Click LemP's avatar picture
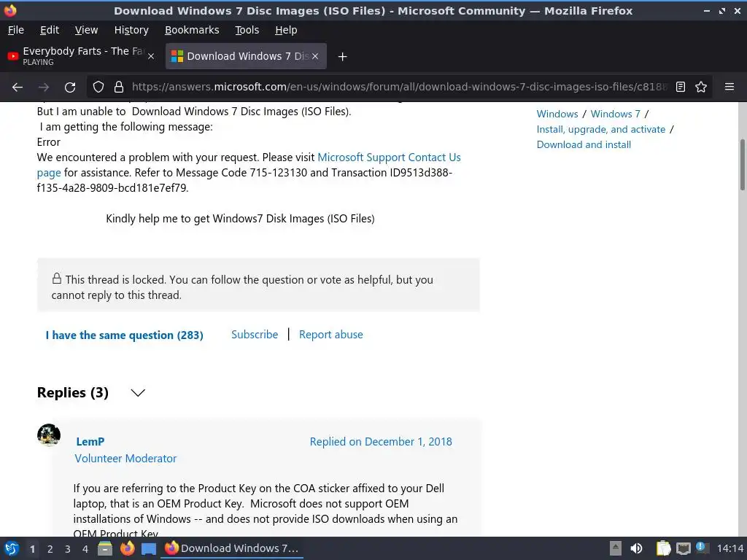747x560 pixels. [x=49, y=435]
